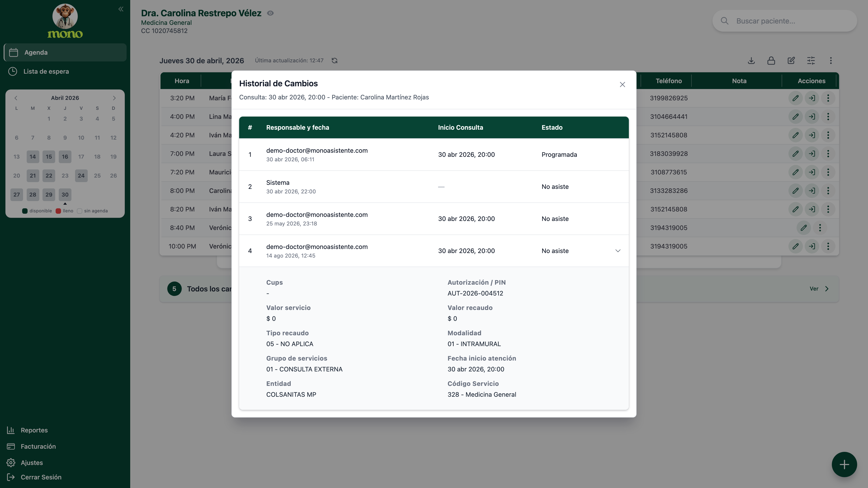Edit the appointment with phone 3183039928
The image size is (868, 488).
795,154
